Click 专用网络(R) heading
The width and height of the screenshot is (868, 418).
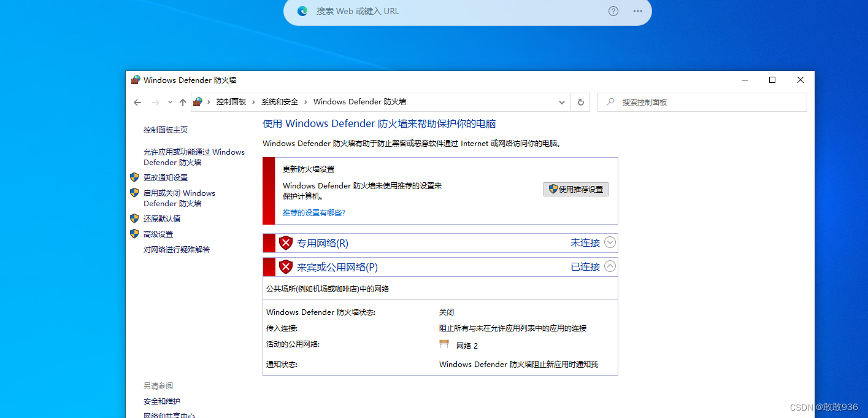(323, 243)
